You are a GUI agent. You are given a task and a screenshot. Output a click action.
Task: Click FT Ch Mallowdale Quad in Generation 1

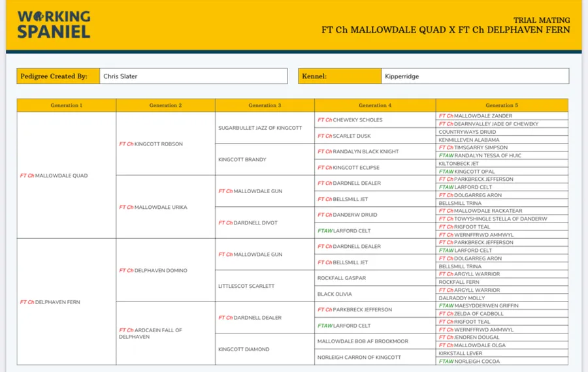pyautogui.click(x=54, y=176)
